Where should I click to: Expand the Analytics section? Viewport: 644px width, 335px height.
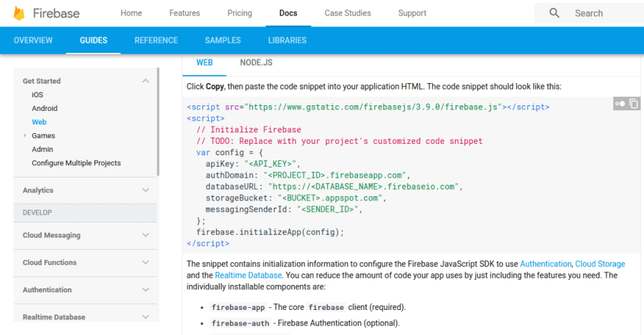coord(145,190)
